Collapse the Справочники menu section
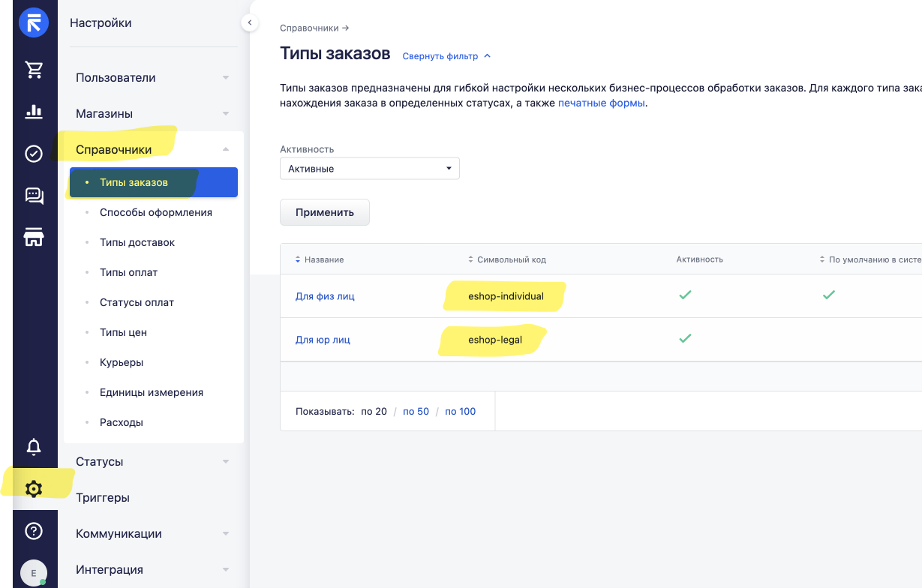Viewport: 922px width, 588px height. pyautogui.click(x=153, y=149)
